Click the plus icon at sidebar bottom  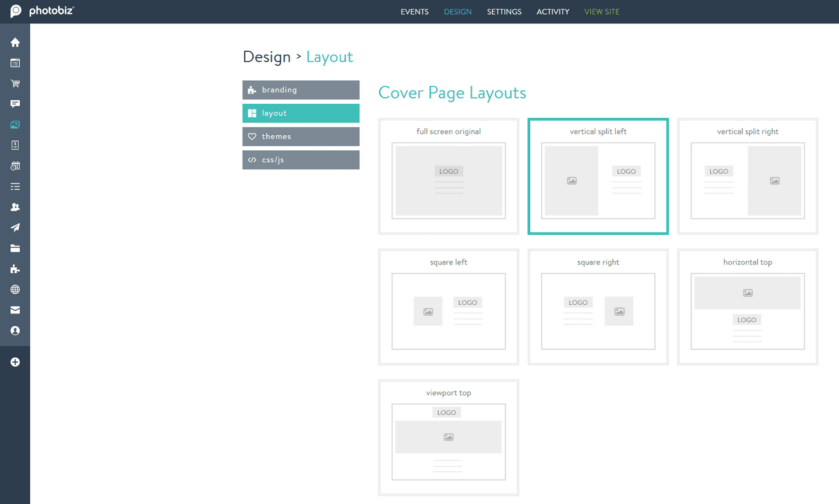click(x=15, y=361)
